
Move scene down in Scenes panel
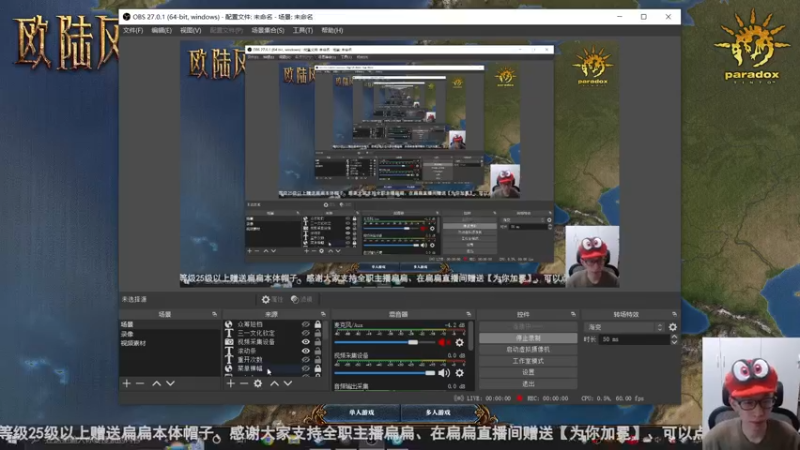pyautogui.click(x=170, y=383)
